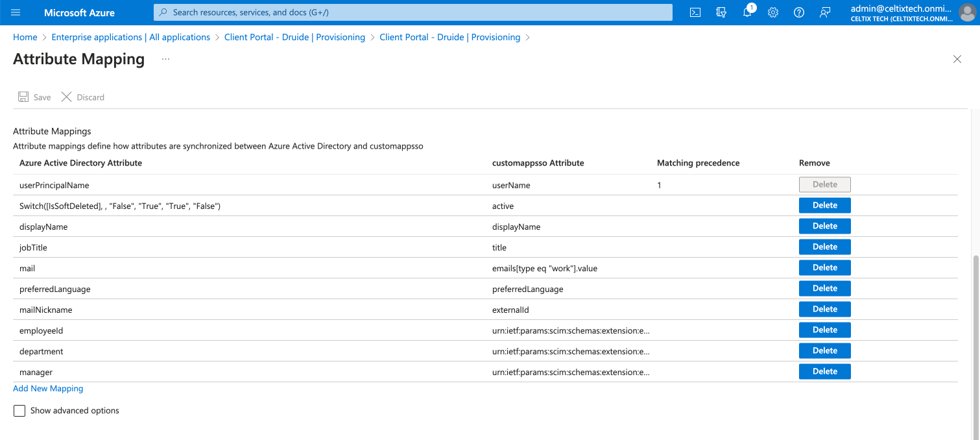Viewport: 980px width, 440px height.
Task: Delete the jobTitle mapping
Action: [825, 247]
